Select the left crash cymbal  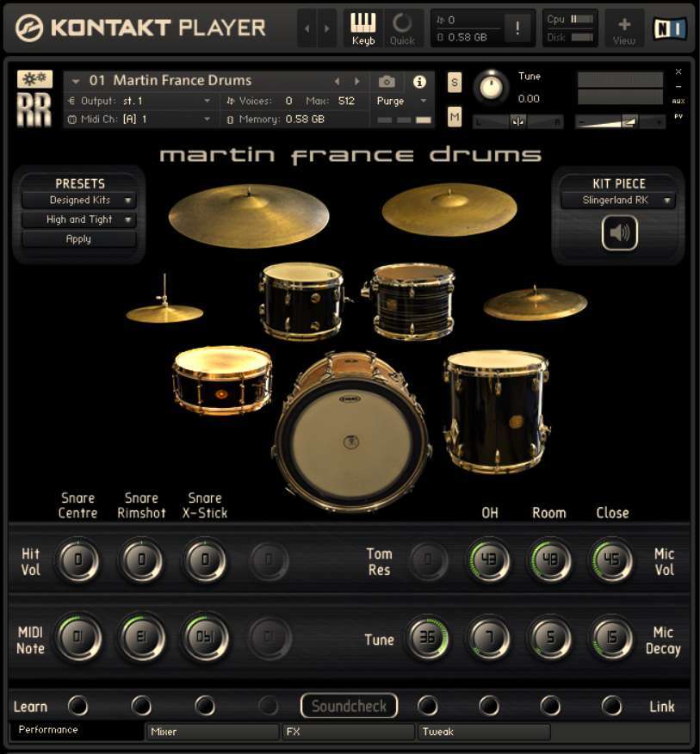[249, 215]
